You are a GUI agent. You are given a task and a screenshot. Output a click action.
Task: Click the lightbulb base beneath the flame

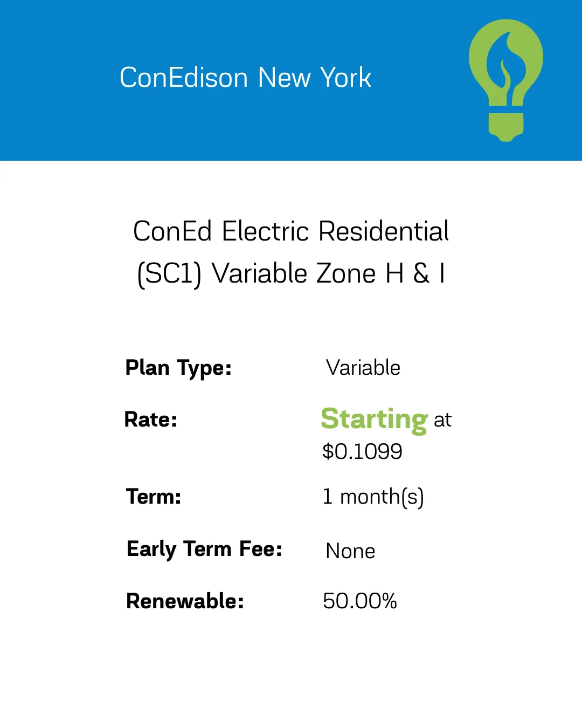pyautogui.click(x=506, y=127)
